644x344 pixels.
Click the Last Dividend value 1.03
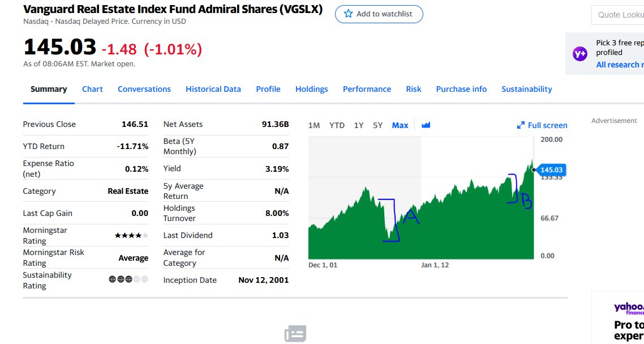tap(280, 235)
